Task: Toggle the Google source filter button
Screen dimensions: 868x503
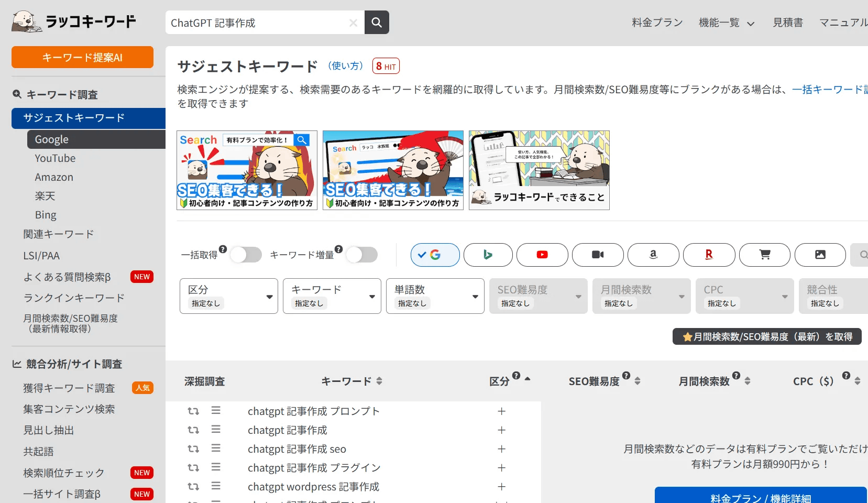Action: point(435,255)
